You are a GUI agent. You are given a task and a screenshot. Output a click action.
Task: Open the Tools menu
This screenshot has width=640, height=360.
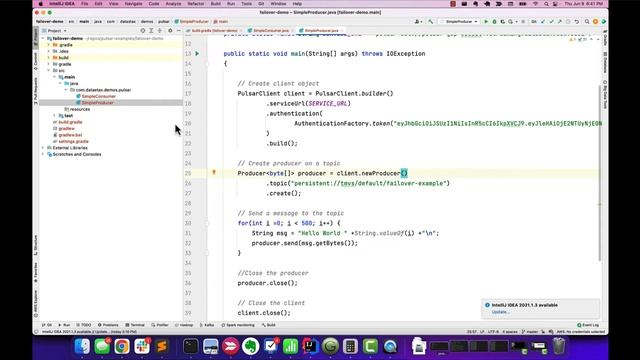[x=247, y=4]
